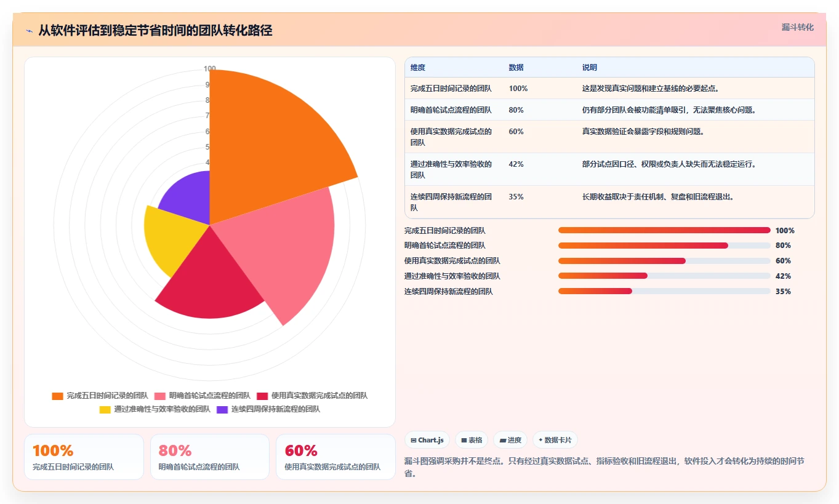The image size is (839, 504).
Task: Click the Chart.js tag icon
Action: [x=414, y=440]
